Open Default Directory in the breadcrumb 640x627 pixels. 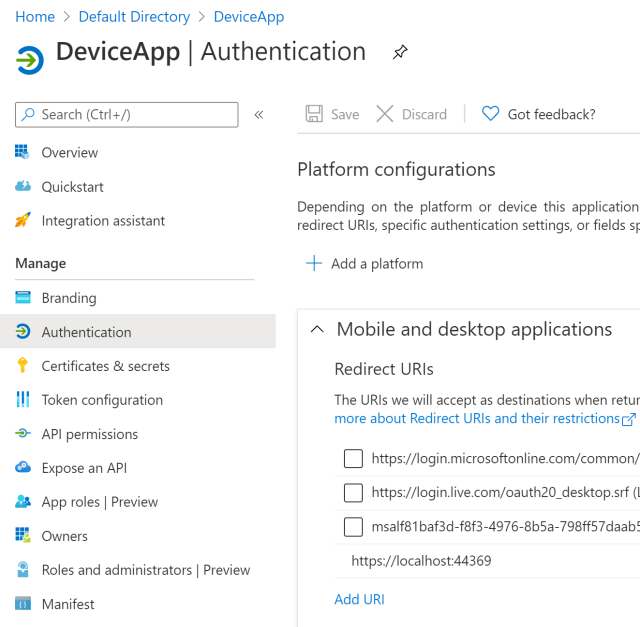(134, 17)
